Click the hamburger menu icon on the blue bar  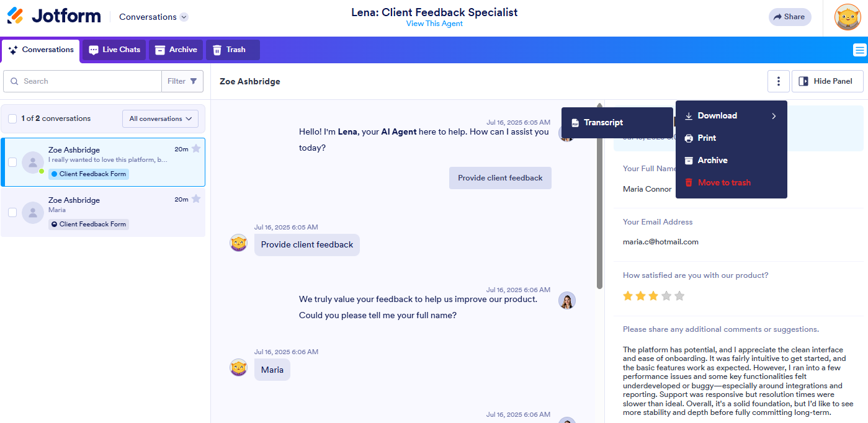point(859,50)
